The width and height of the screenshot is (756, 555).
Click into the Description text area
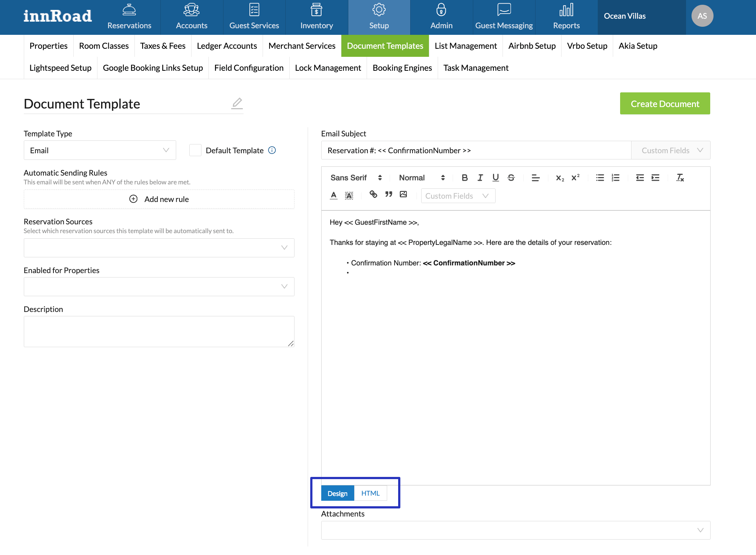159,331
